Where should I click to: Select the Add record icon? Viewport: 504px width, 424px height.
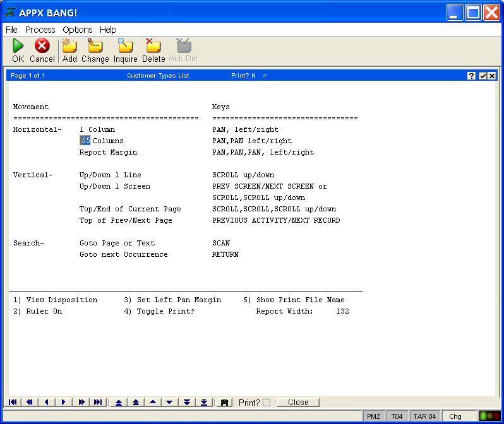69,45
